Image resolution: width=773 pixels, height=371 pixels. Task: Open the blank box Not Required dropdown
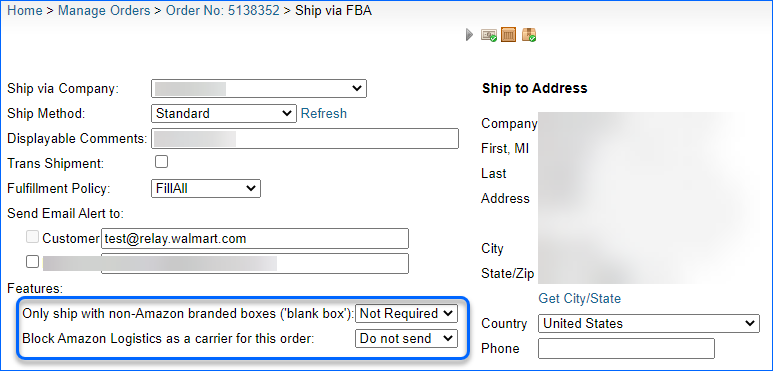click(x=406, y=313)
